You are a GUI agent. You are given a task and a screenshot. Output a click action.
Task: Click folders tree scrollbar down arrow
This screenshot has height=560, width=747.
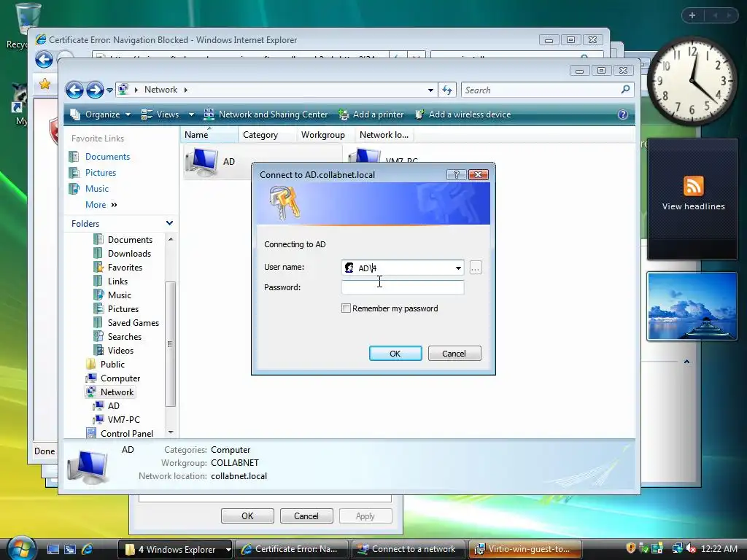click(171, 432)
